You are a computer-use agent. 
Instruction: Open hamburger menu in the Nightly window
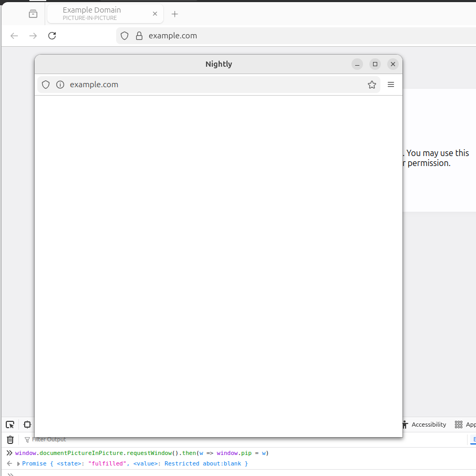pos(391,85)
